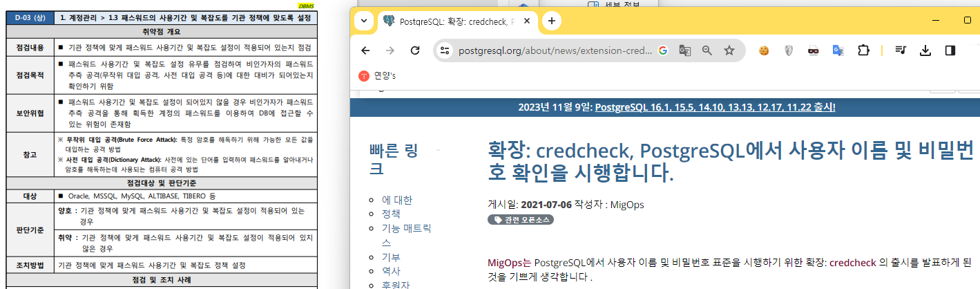Screen dimensions: 980x289
Task: Open a new browser tab
Action: 551,21
